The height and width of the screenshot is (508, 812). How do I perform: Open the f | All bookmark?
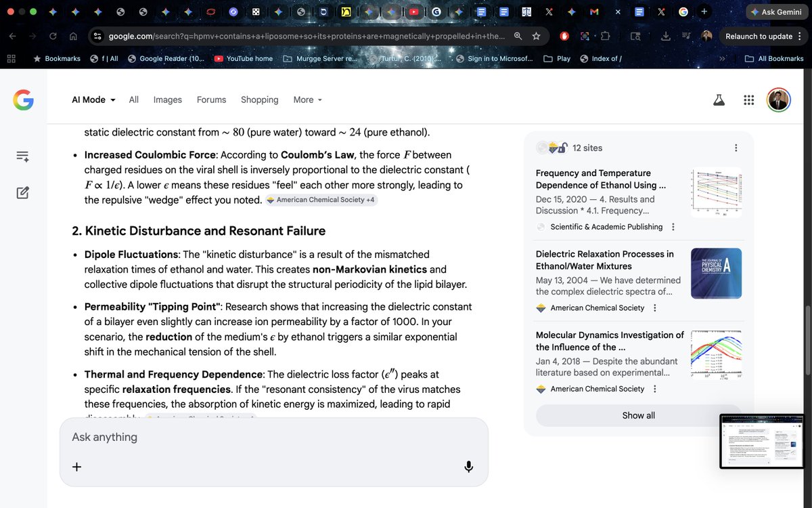[x=104, y=59]
